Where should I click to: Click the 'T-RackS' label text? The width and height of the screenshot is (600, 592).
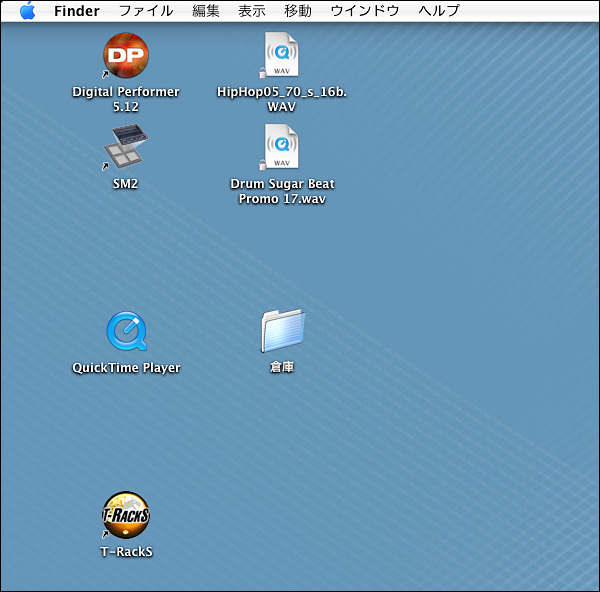126,551
